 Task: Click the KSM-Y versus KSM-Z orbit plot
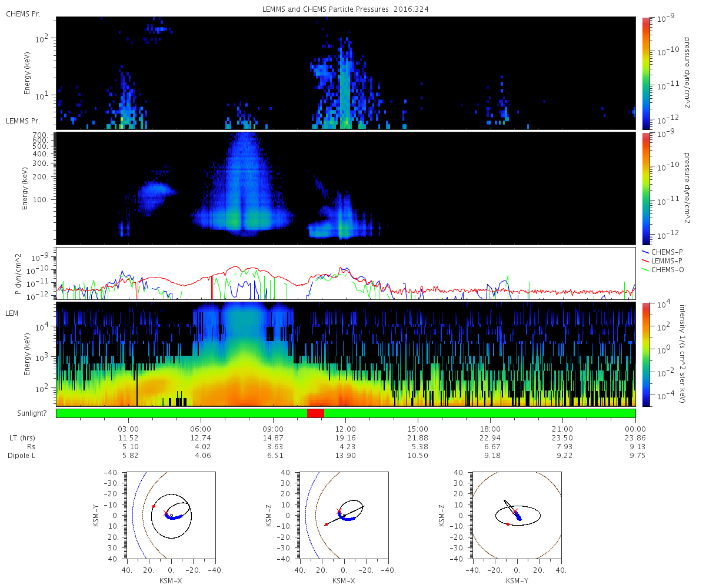[517, 515]
